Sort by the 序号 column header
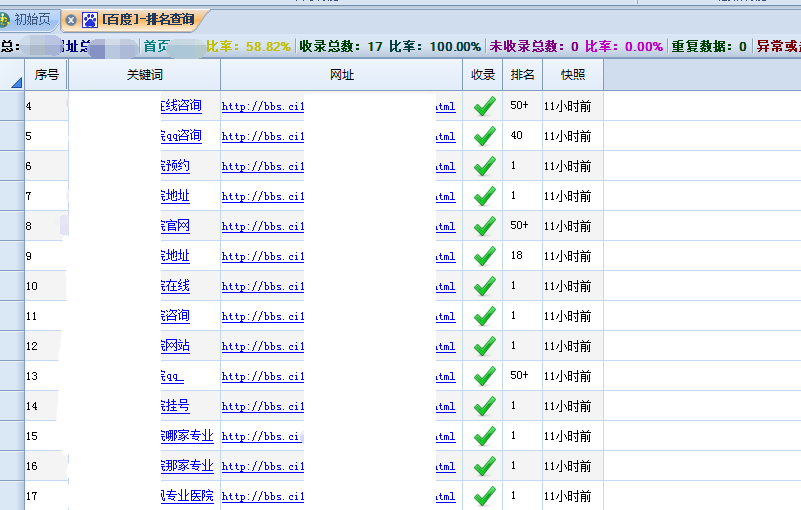801x510 pixels. [x=46, y=75]
